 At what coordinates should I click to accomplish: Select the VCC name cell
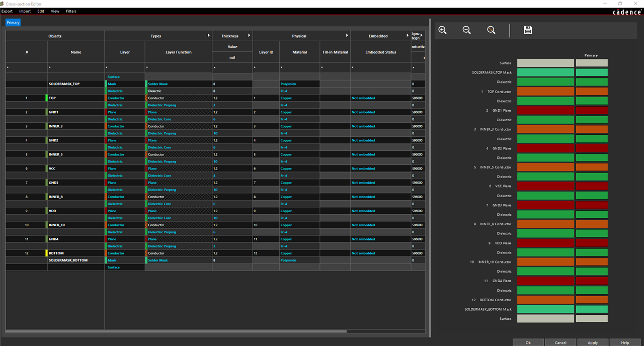click(76, 168)
